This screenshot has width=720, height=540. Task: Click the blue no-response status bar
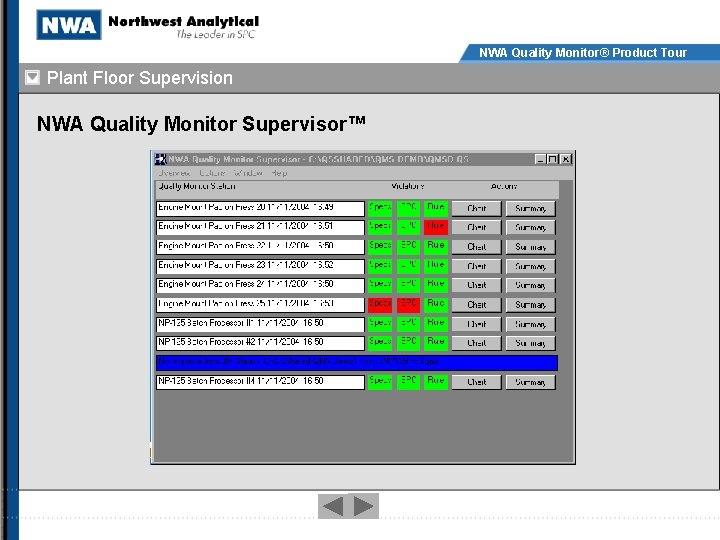(357, 362)
